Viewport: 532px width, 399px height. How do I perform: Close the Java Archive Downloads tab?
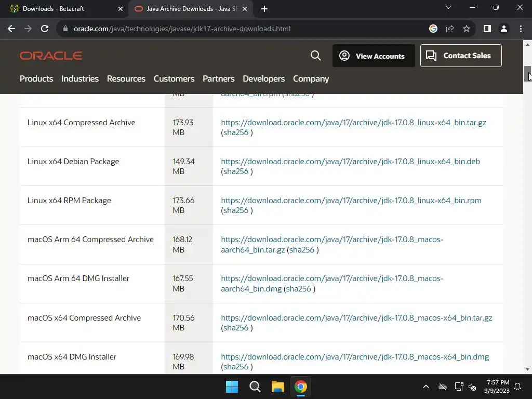coord(245,9)
